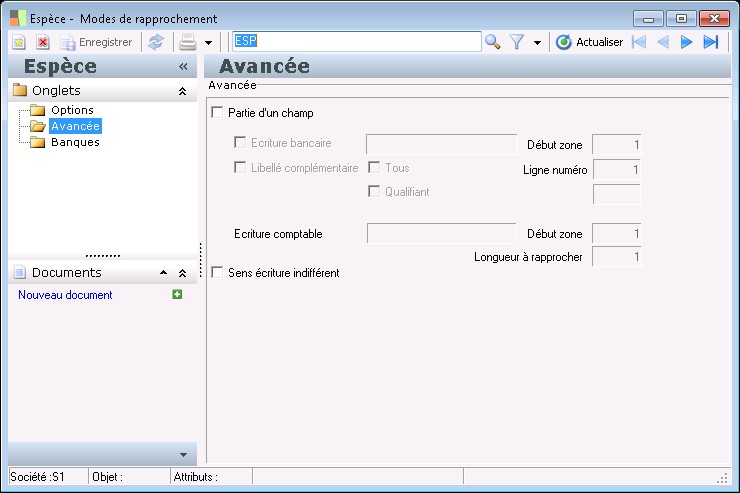
Task: Click the Avancée open folder icon
Action: (37, 126)
